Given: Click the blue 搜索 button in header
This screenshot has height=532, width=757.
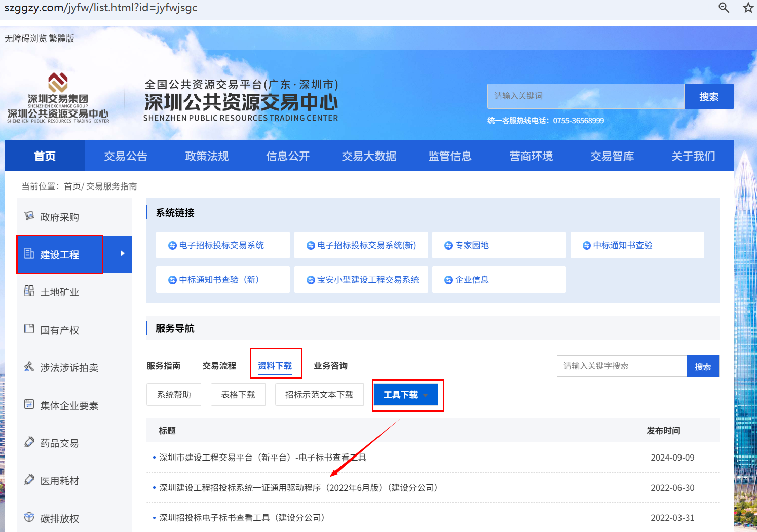Looking at the screenshot, I should (x=708, y=97).
